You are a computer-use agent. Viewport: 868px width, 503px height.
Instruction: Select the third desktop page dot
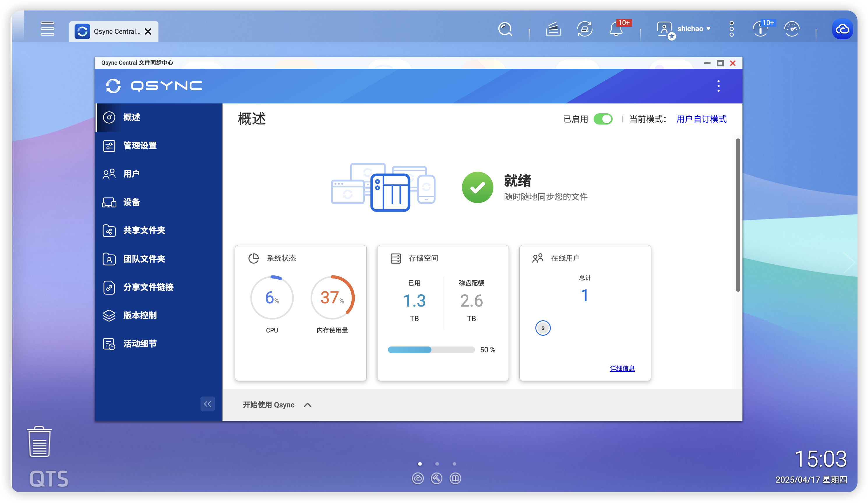pos(454,464)
